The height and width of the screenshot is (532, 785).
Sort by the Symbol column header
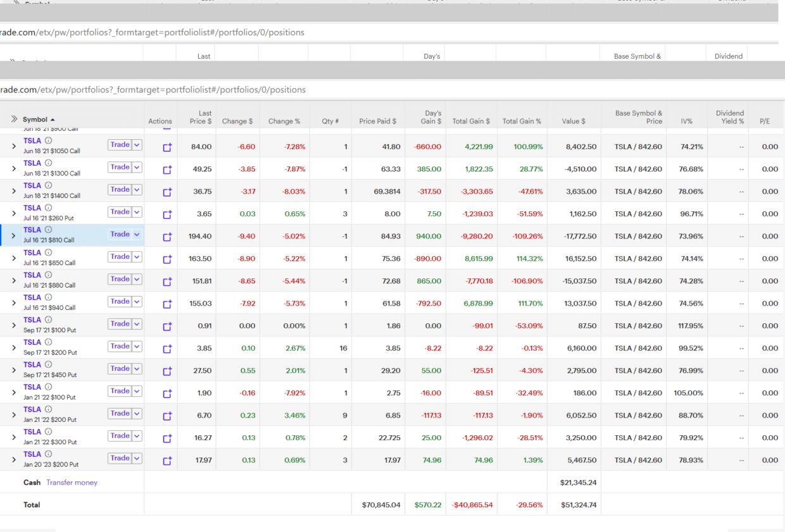tap(39, 120)
